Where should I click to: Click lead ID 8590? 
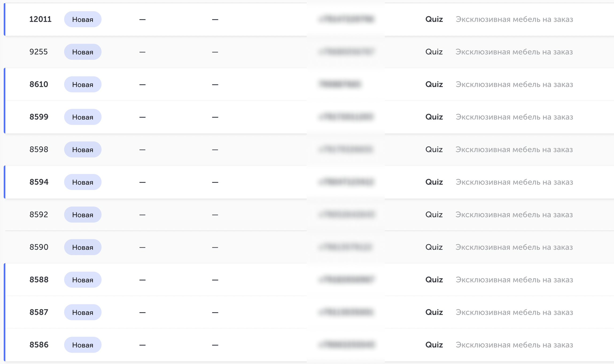(x=39, y=247)
